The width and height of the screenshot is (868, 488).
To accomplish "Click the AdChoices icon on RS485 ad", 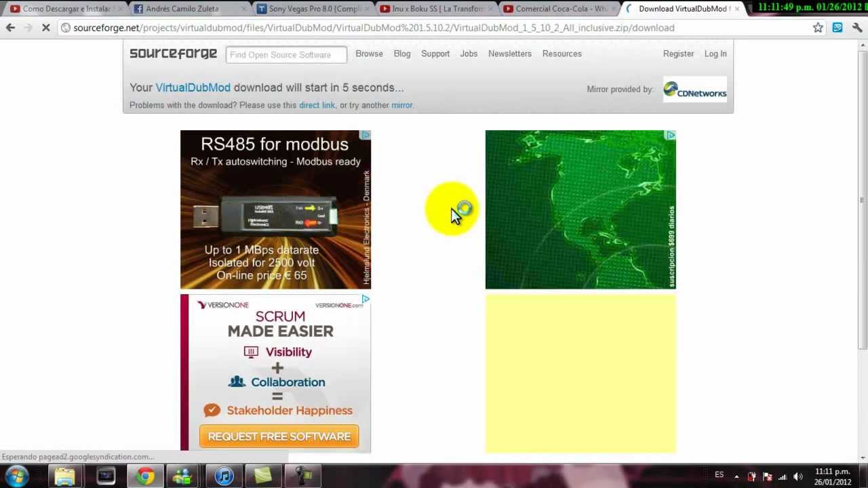I will [x=366, y=135].
